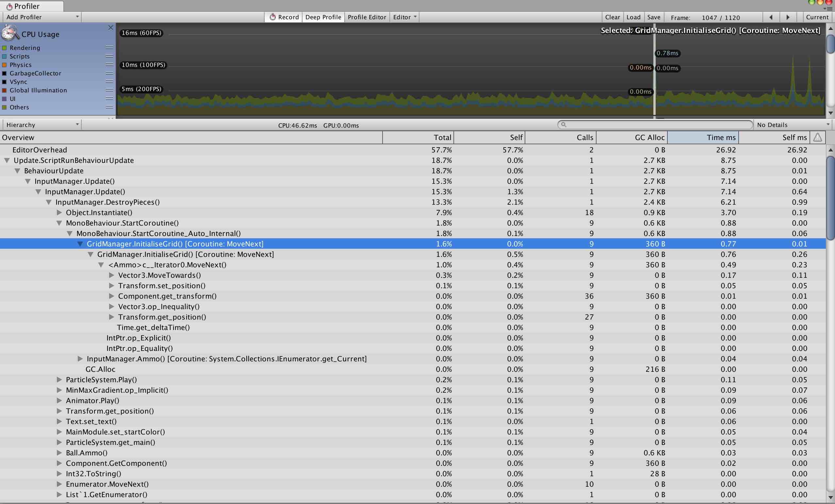
Task: Grab the Others row reorder handle
Action: 109,107
